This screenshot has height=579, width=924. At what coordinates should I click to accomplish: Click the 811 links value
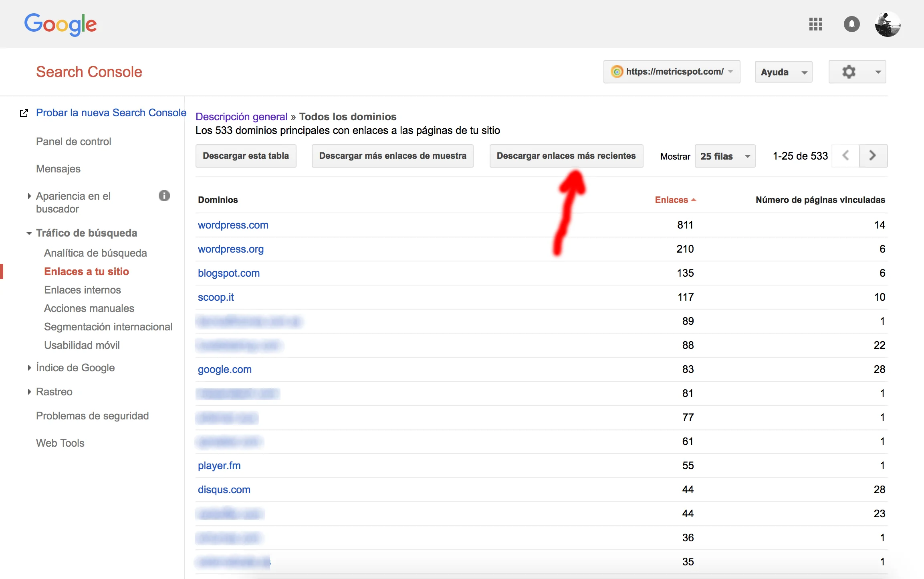[685, 225]
